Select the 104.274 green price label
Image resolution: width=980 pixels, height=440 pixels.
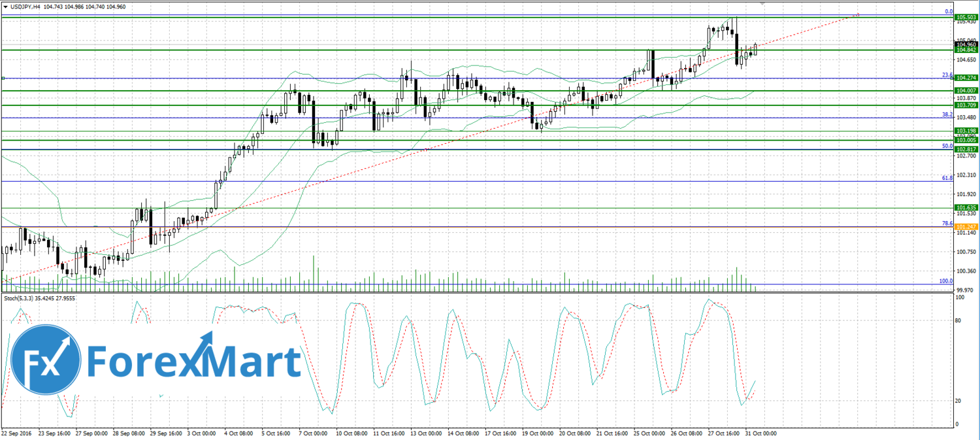[x=966, y=78]
